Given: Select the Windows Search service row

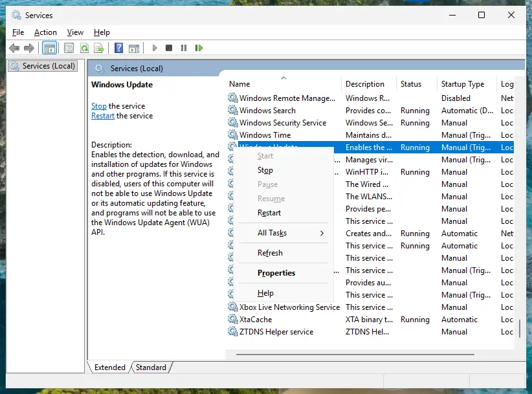Looking at the screenshot, I should [370, 110].
